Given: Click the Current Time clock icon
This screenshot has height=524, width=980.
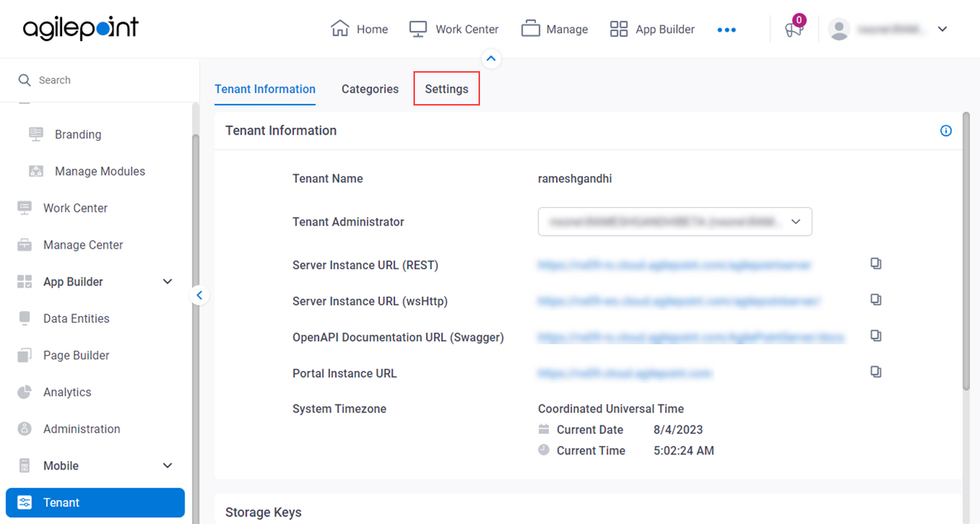Looking at the screenshot, I should (544, 450).
